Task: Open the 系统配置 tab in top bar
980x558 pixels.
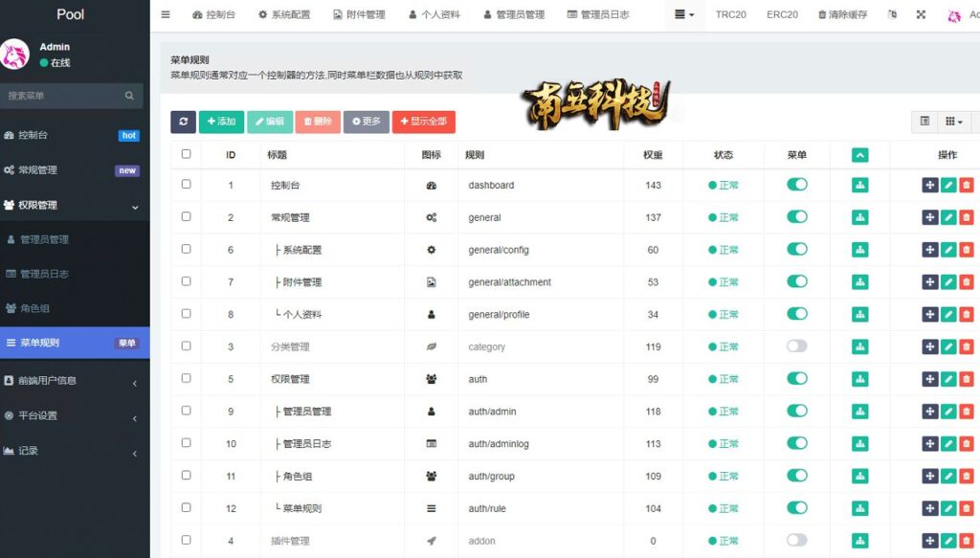Action: click(x=284, y=14)
